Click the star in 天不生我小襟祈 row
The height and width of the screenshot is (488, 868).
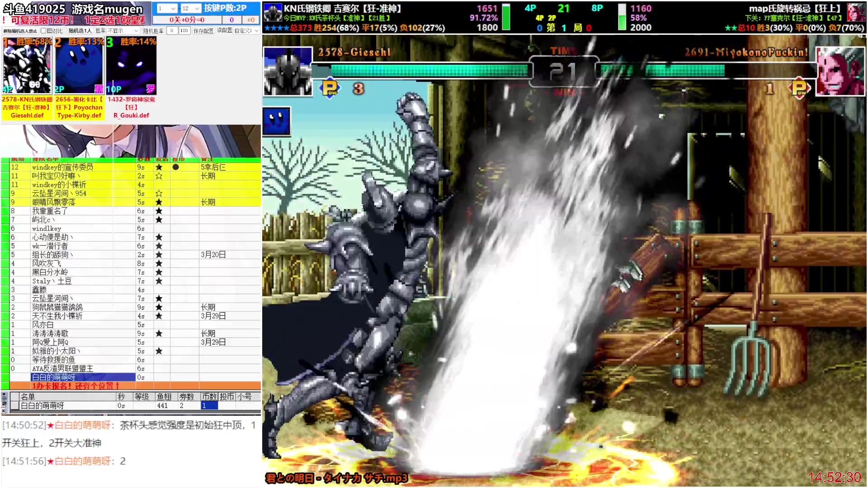coord(159,316)
